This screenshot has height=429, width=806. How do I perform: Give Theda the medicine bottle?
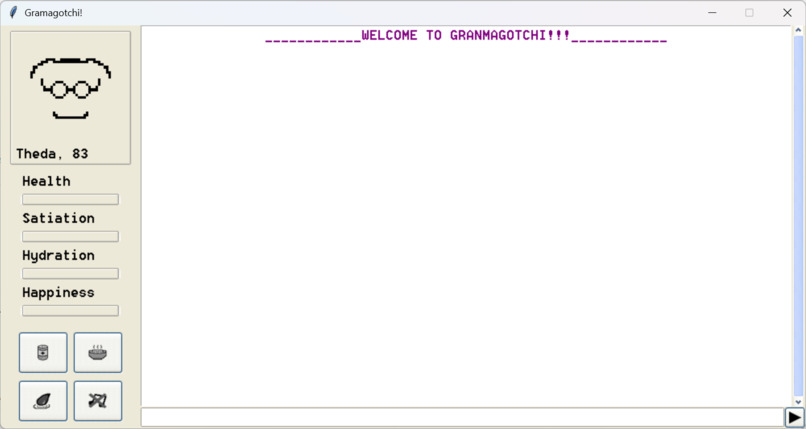click(43, 352)
